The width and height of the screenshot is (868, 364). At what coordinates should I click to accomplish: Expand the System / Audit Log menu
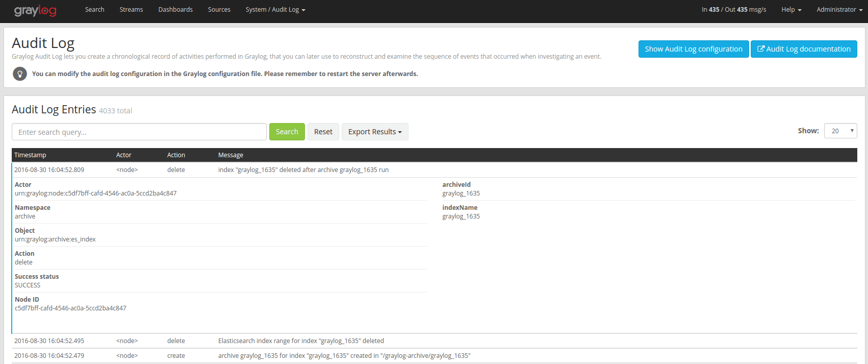(x=275, y=10)
